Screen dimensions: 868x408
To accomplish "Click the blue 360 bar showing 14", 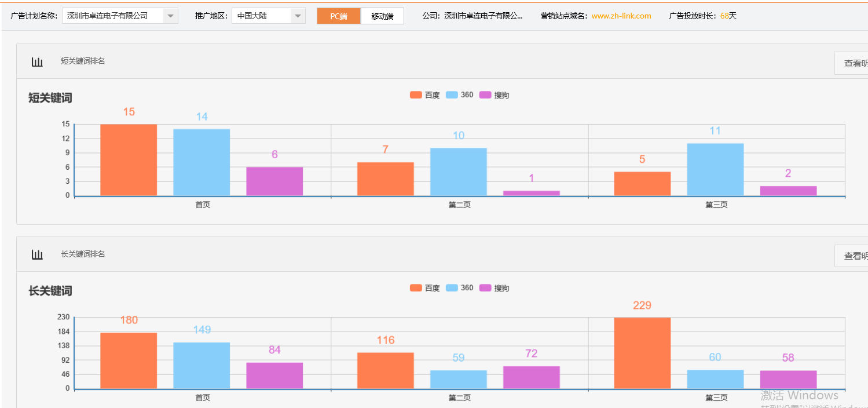I will pos(202,162).
